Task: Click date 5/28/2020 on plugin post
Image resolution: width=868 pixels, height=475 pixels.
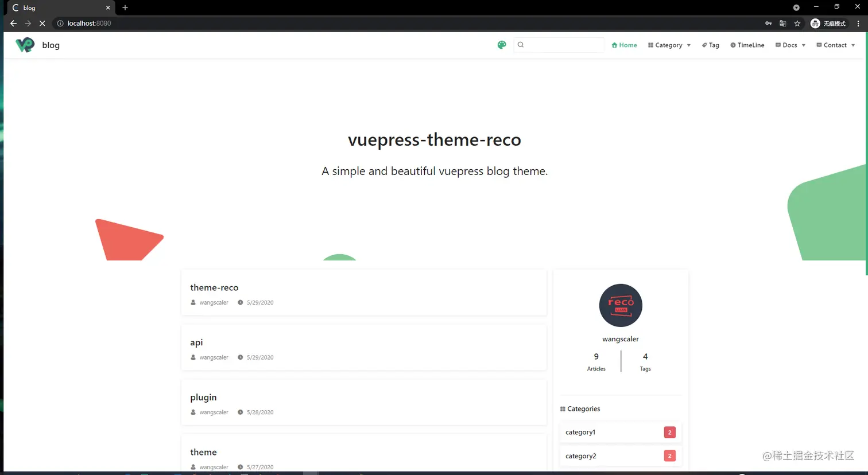Action: [260, 412]
